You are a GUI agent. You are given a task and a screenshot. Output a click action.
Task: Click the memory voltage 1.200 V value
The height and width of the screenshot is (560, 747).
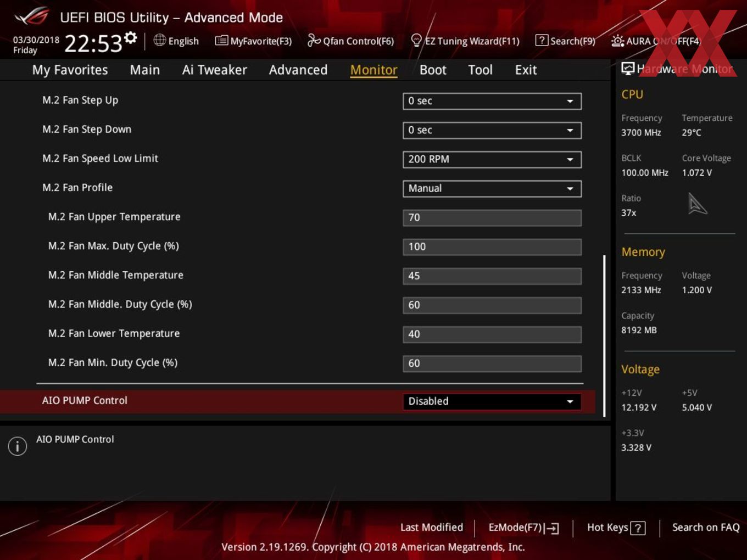[696, 290]
